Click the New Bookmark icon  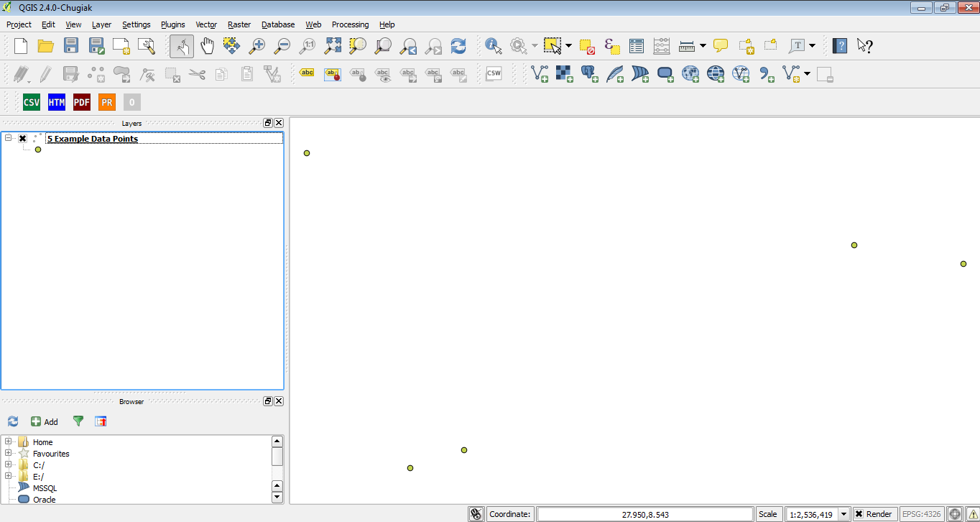coord(746,46)
